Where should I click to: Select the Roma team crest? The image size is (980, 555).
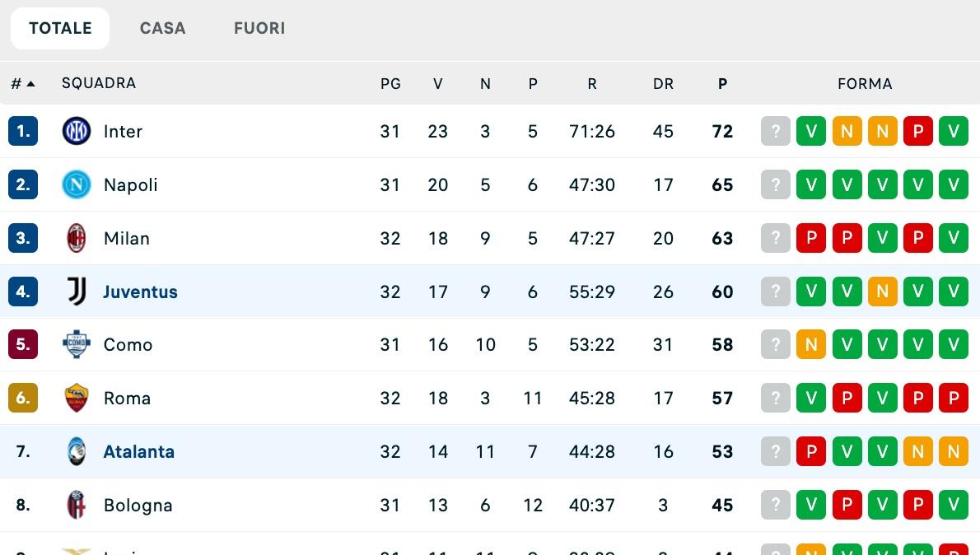(76, 398)
